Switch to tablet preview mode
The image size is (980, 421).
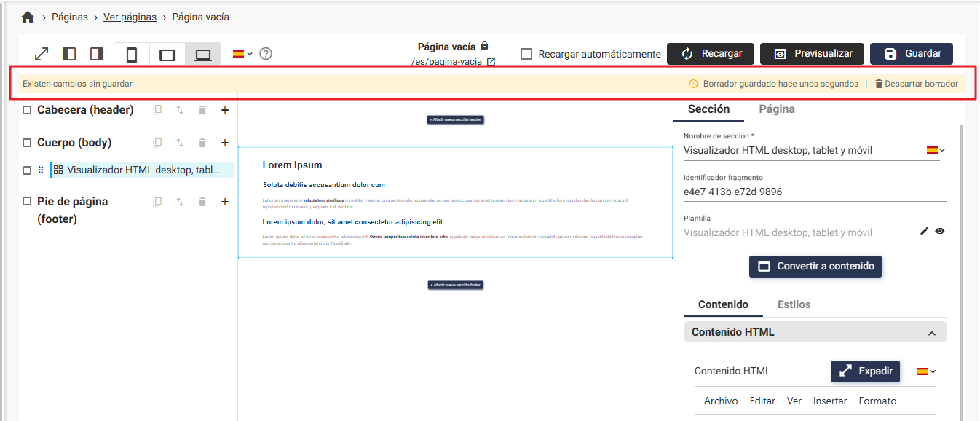[167, 53]
